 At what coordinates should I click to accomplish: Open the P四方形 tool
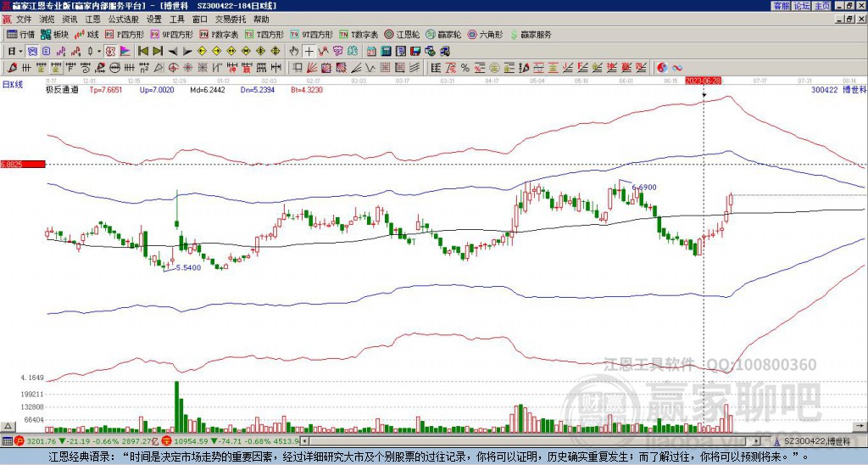(x=125, y=34)
